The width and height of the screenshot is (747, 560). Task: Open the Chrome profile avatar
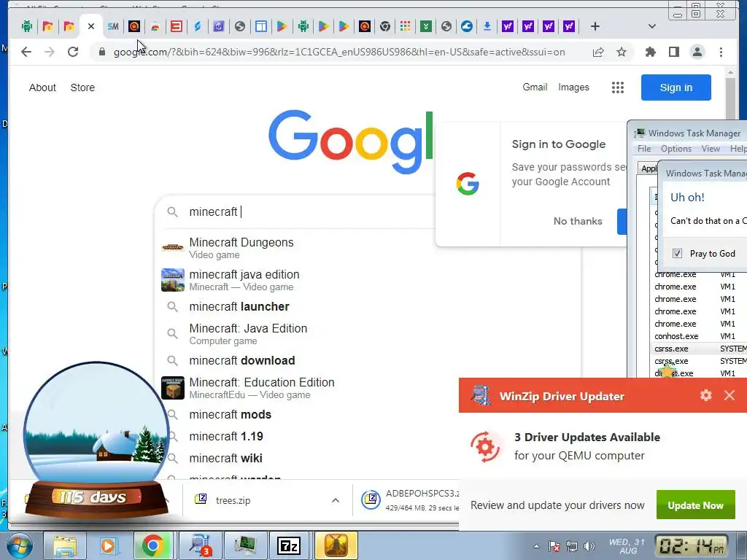[x=697, y=52]
